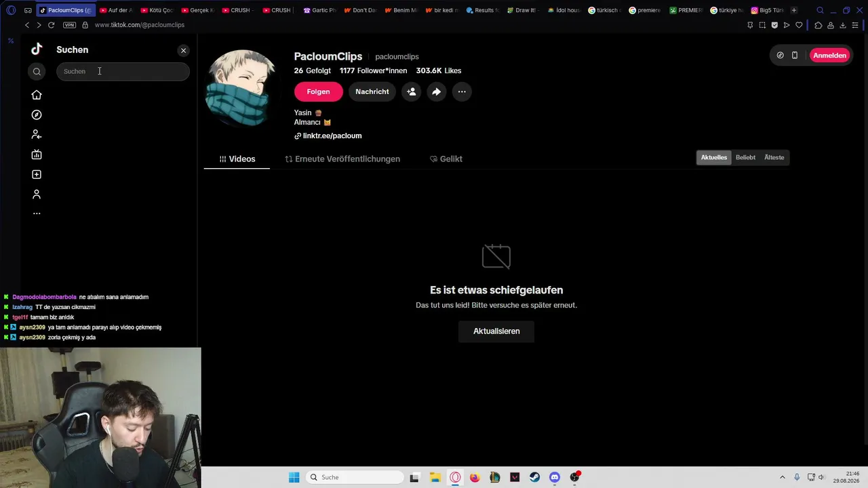This screenshot has height=488, width=868.
Task: Open the Following icon in the sidebar
Action: (x=37, y=135)
